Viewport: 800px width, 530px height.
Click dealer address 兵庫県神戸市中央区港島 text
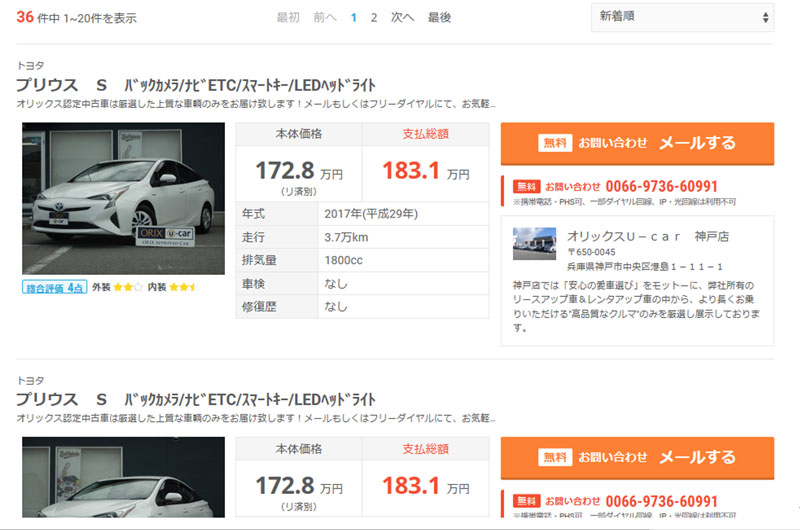tap(644, 266)
